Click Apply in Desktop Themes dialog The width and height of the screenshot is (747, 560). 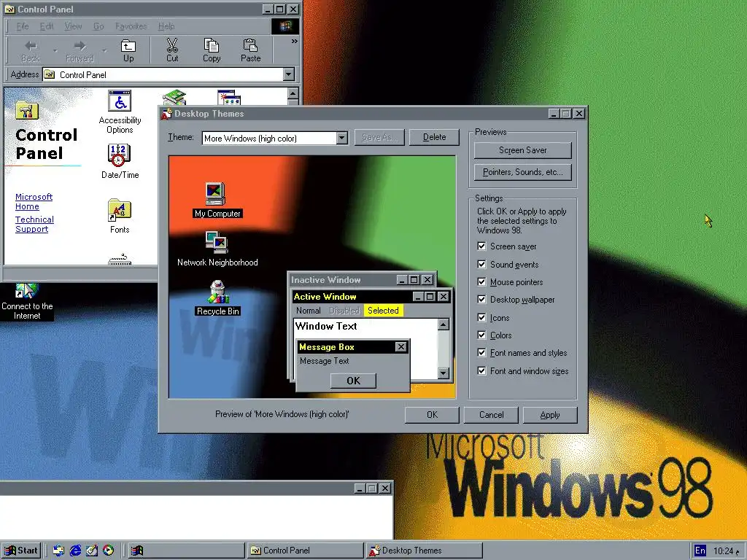point(550,415)
